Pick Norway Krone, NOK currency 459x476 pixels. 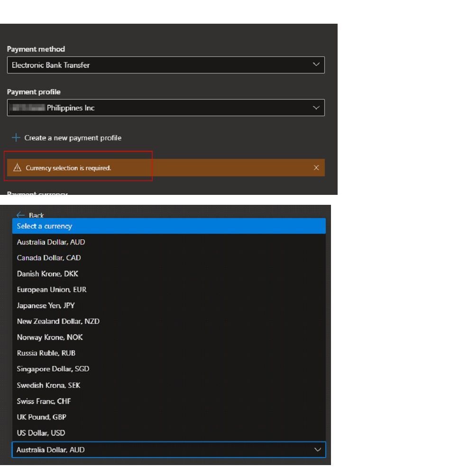point(169,337)
